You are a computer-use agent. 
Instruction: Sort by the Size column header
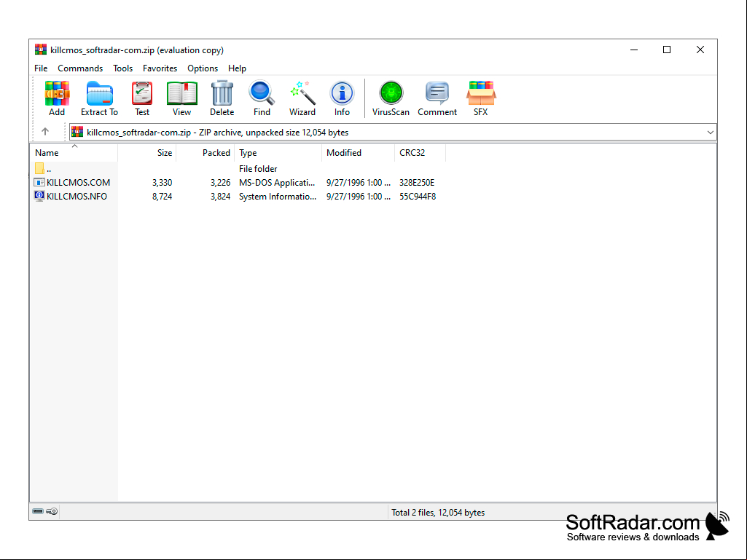pos(146,152)
